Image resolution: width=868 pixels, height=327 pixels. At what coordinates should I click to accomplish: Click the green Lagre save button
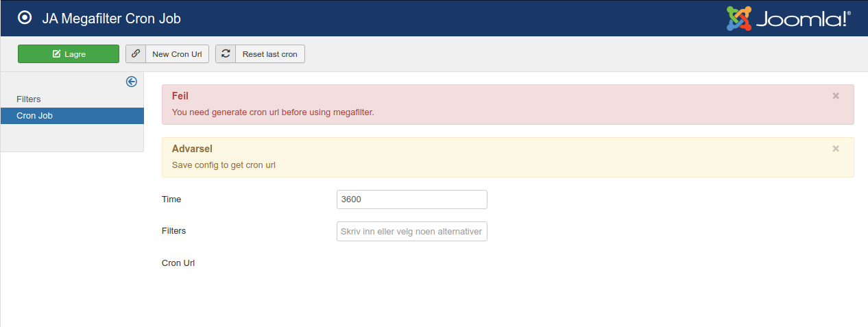tap(69, 54)
